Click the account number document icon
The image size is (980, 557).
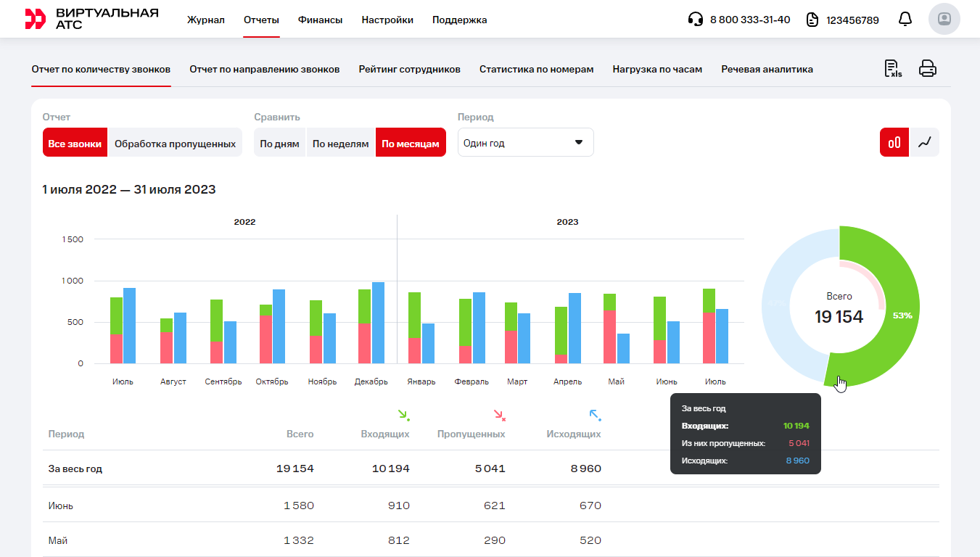point(812,20)
